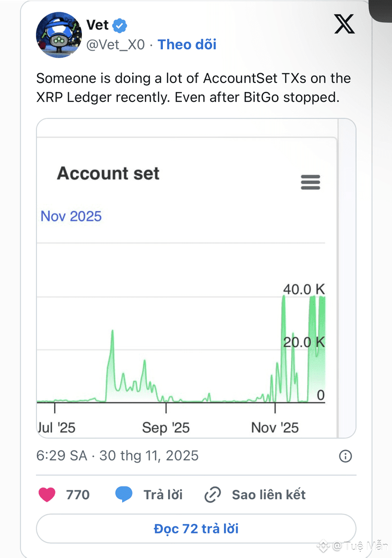Click the tweet info icon
This screenshot has width=392, height=558.
346,456
